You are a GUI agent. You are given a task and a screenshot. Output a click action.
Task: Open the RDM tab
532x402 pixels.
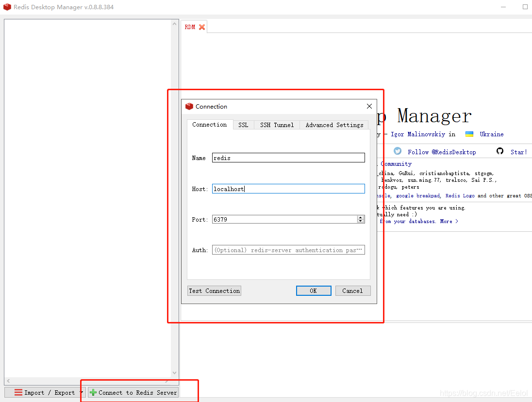click(190, 27)
